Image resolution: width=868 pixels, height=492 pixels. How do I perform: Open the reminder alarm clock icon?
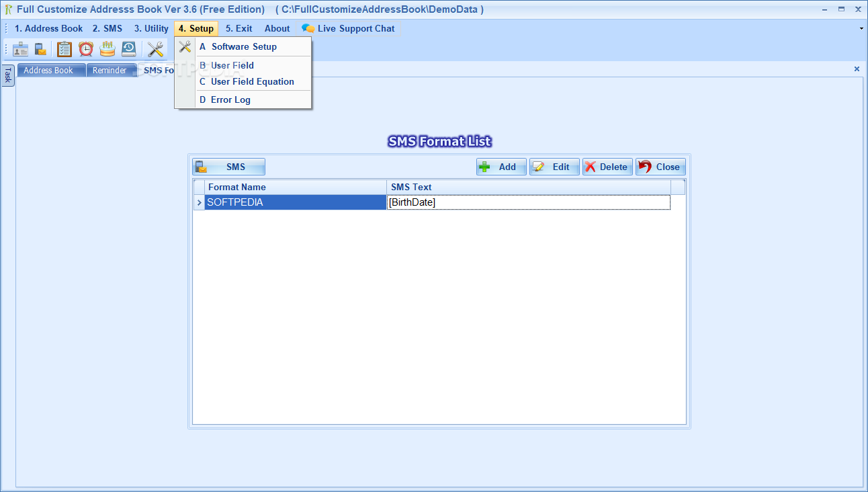(86, 49)
